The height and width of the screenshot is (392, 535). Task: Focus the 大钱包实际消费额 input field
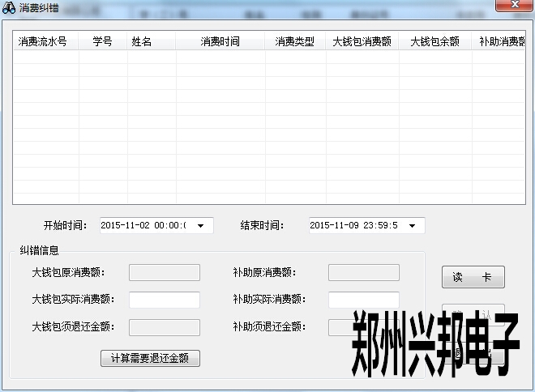(165, 300)
